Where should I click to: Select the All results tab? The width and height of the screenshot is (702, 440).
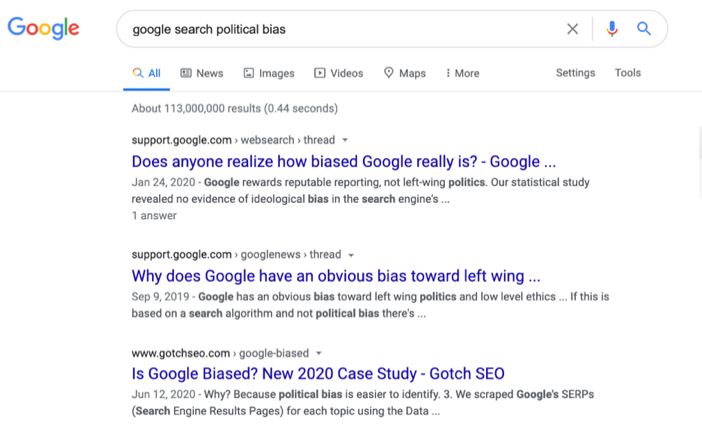point(146,73)
